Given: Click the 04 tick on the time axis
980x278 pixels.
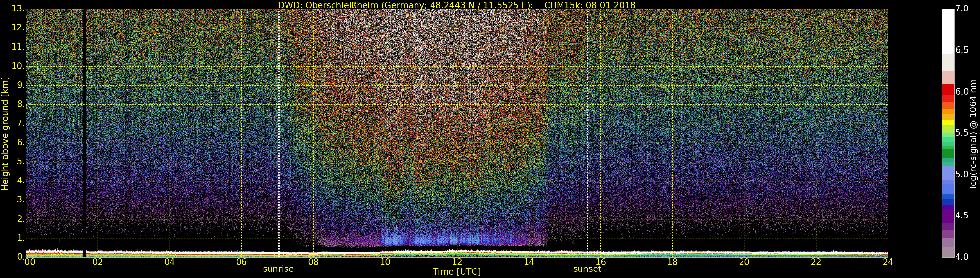Looking at the screenshot, I should [x=169, y=262].
